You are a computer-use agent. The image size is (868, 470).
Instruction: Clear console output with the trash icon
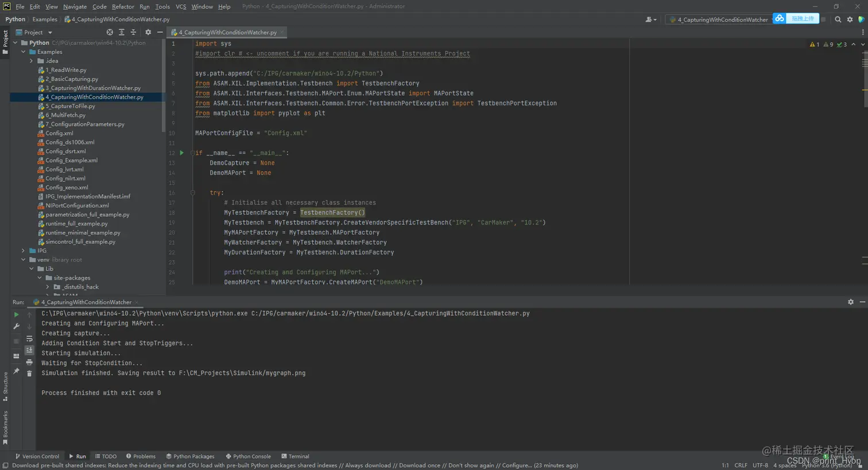29,374
